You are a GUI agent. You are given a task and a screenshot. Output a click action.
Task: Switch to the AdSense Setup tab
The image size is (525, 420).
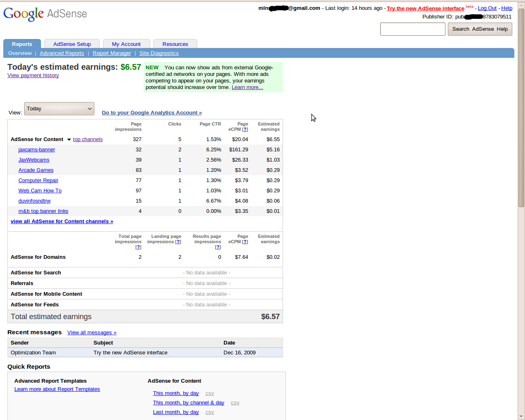tap(72, 44)
